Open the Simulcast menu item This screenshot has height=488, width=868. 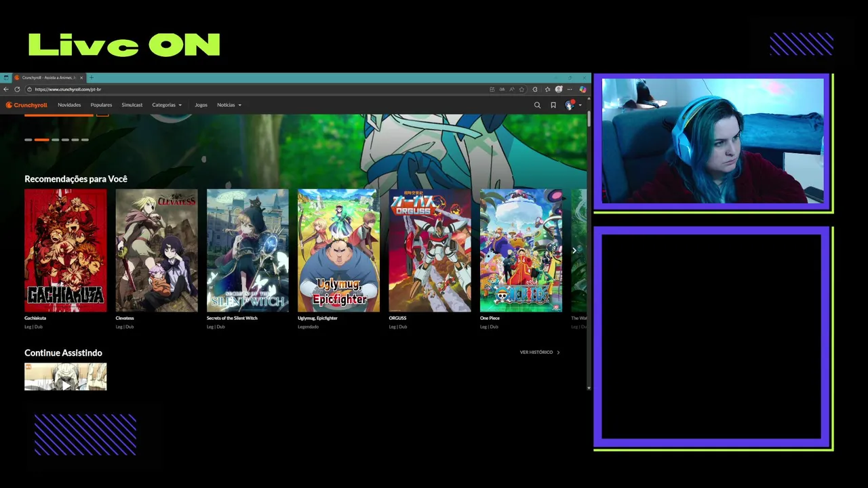point(132,105)
